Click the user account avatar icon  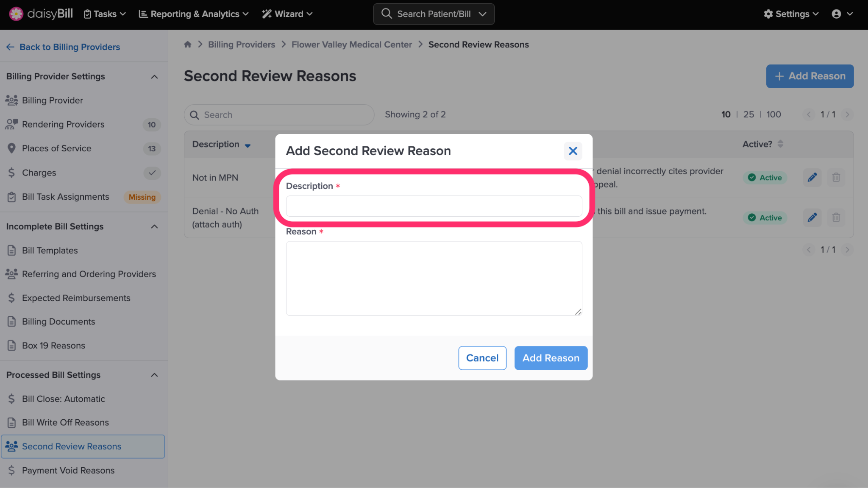click(x=836, y=14)
